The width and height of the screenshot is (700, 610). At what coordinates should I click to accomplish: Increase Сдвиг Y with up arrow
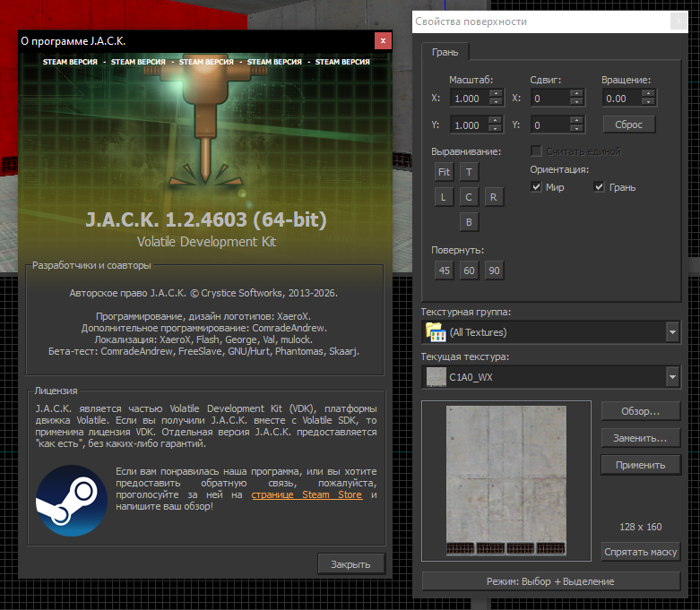[x=577, y=121]
